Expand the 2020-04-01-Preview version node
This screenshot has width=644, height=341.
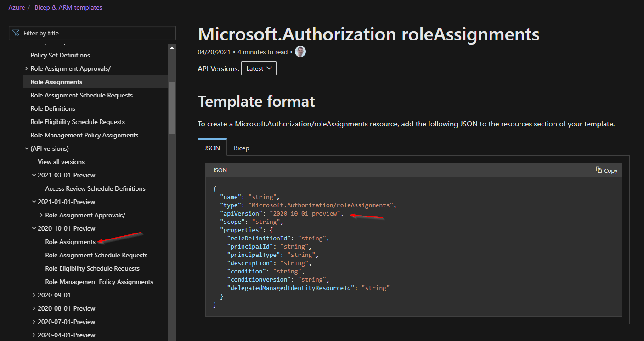coord(33,335)
